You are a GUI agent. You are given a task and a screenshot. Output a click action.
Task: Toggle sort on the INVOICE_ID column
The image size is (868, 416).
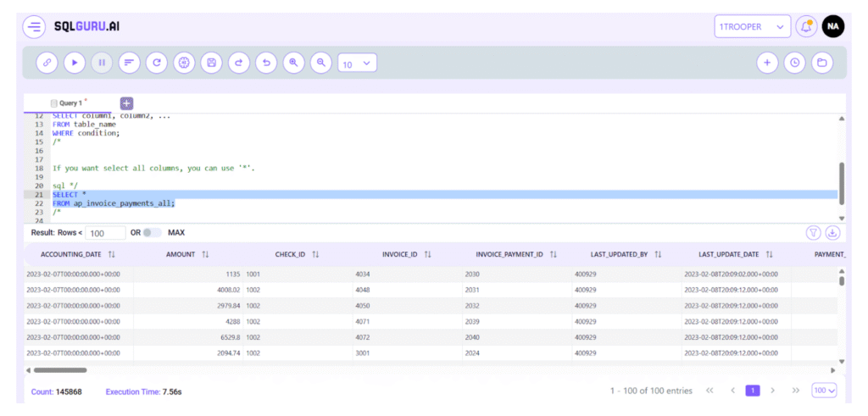click(x=428, y=254)
